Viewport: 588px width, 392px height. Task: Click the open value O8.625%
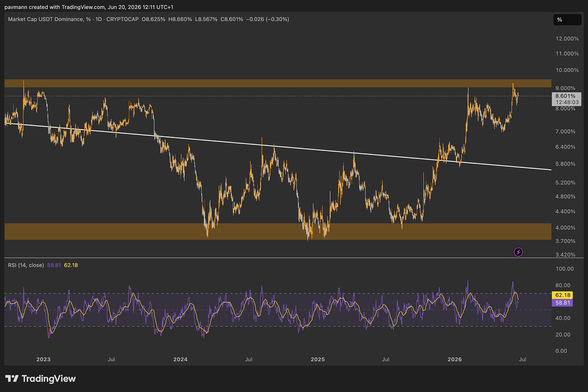153,19
